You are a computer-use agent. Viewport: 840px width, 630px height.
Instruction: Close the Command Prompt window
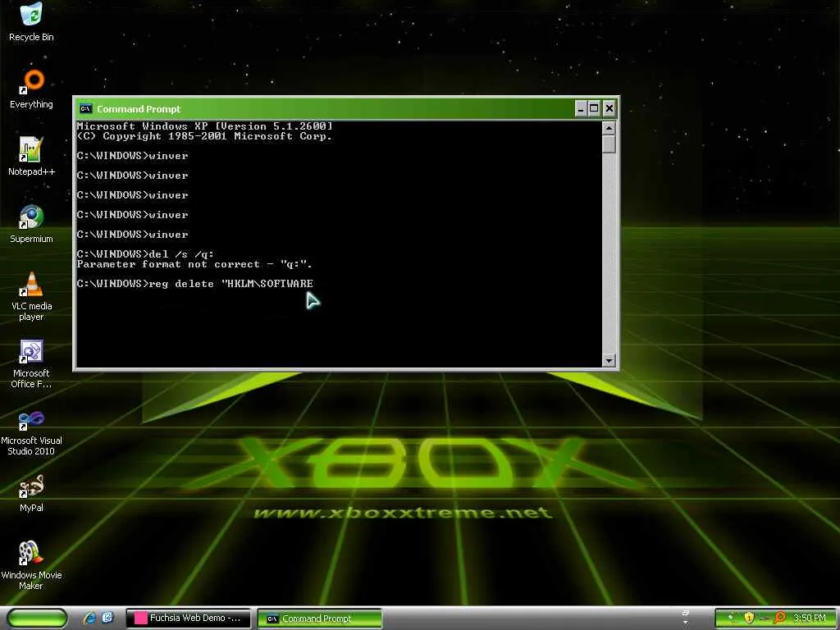click(x=609, y=109)
